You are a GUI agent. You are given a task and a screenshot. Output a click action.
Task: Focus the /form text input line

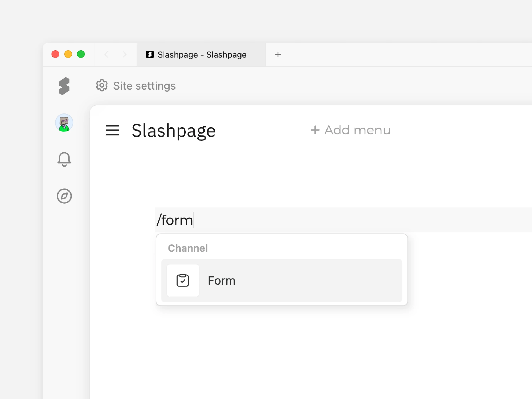(x=343, y=220)
